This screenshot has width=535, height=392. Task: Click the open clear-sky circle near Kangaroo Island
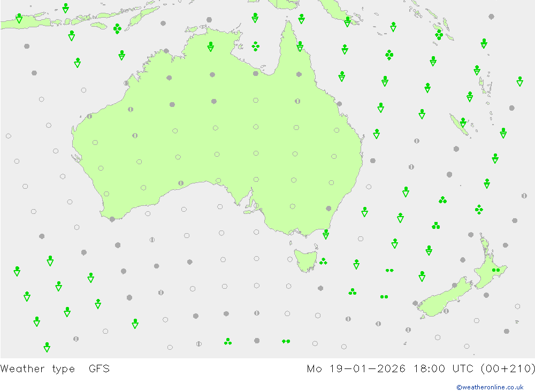click(256, 205)
